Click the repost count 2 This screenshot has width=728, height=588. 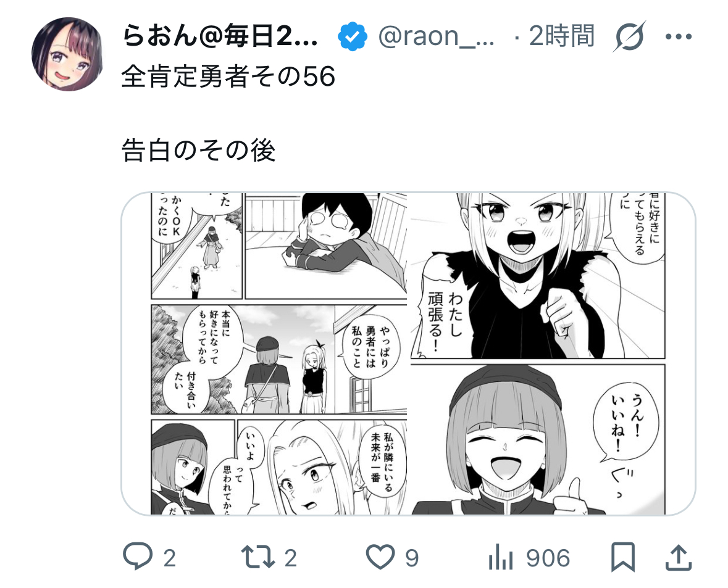click(290, 558)
